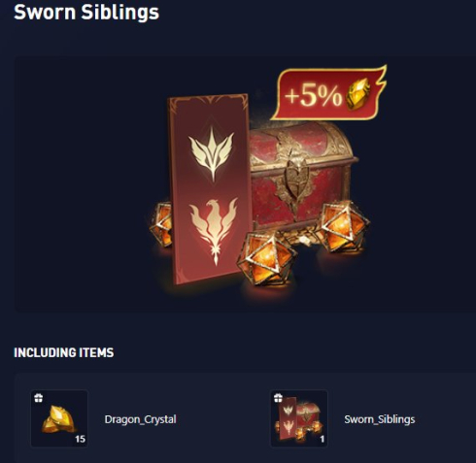Click the center orange polyhedral gem
This screenshot has width=476, height=463.
click(266, 259)
